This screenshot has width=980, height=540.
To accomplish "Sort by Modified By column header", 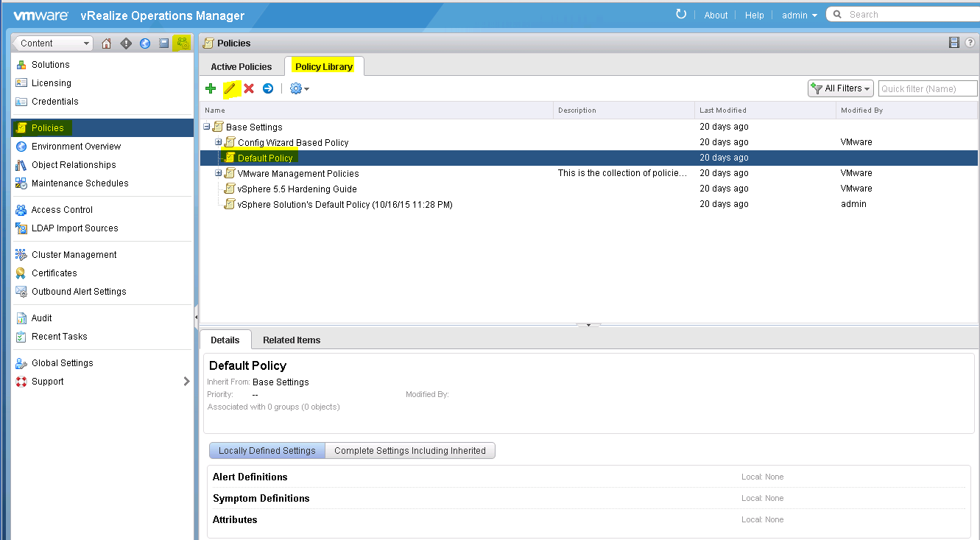I will pos(907,111).
